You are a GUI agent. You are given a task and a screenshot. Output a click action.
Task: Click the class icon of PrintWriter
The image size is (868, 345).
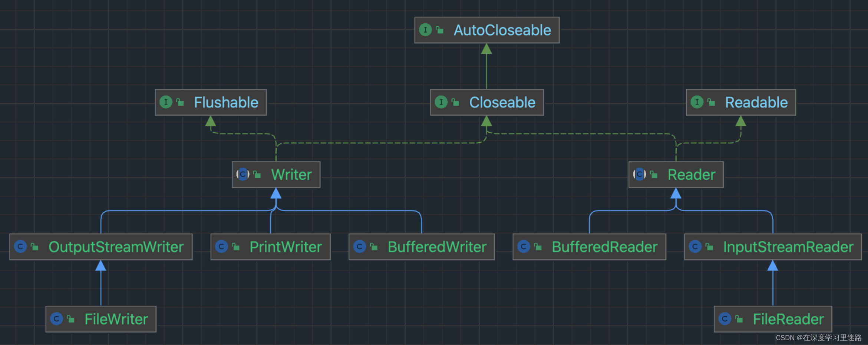click(221, 246)
